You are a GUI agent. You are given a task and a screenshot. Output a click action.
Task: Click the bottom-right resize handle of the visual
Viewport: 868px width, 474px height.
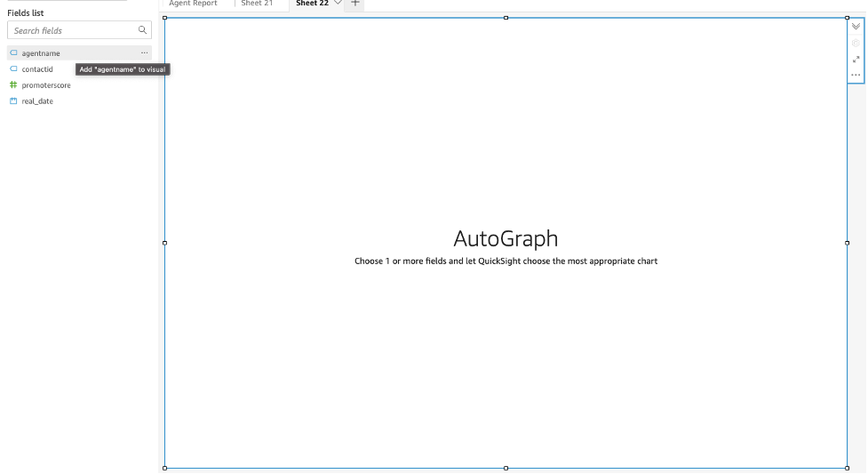click(848, 469)
